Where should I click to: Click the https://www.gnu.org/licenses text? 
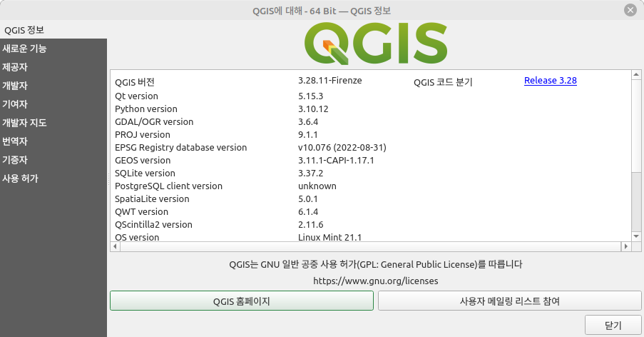coord(375,281)
